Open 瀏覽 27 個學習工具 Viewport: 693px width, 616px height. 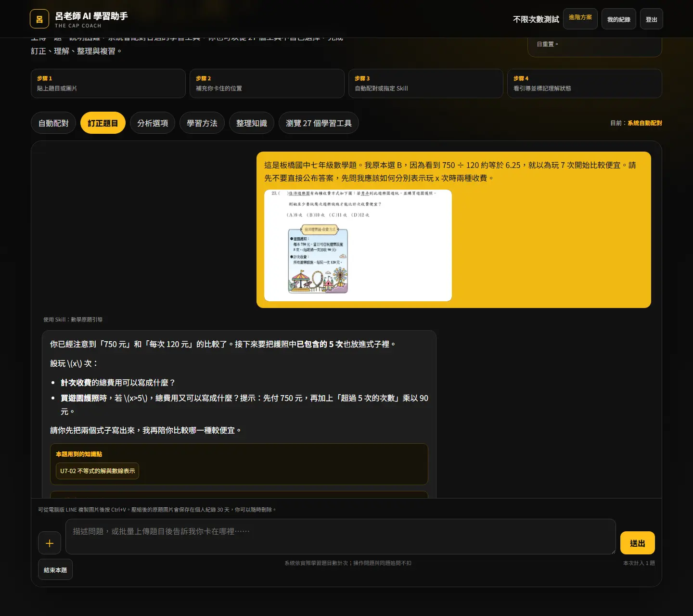coord(319,123)
